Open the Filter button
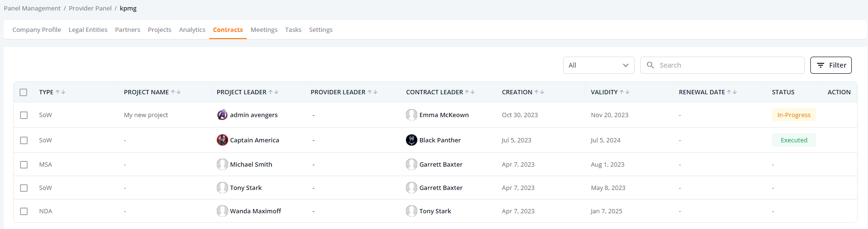The width and height of the screenshot is (868, 229). (x=831, y=65)
